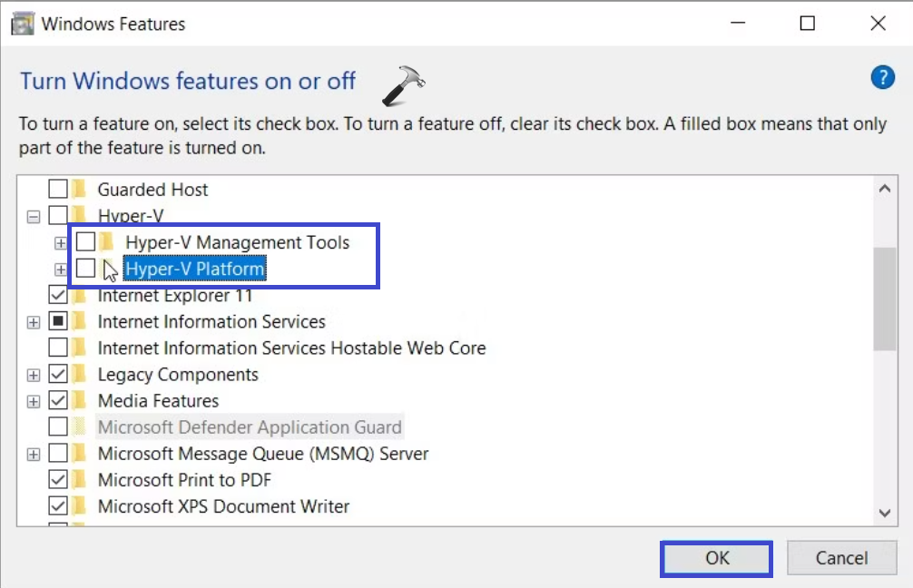Viewport: 913px width, 588px height.
Task: Expand the Internet Information Services node
Action: pyautogui.click(x=34, y=322)
